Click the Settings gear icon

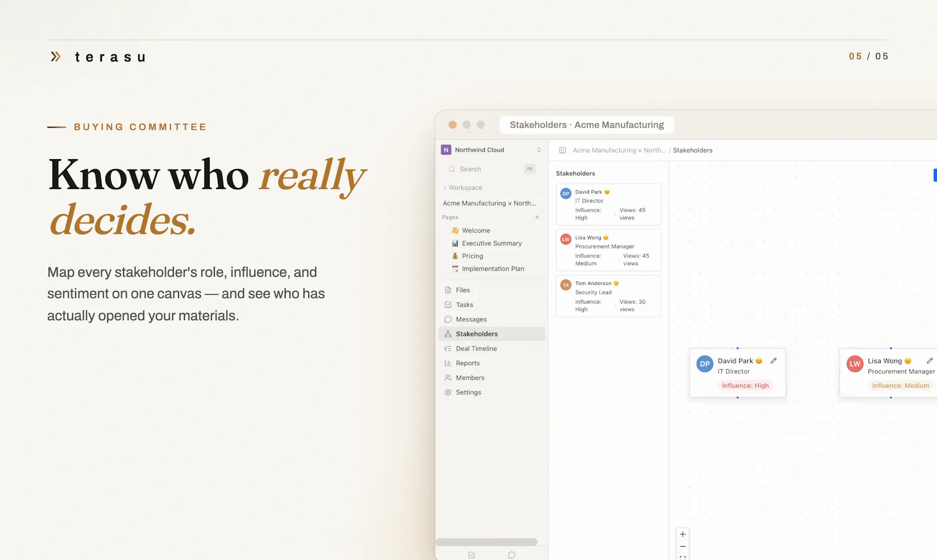(x=448, y=393)
